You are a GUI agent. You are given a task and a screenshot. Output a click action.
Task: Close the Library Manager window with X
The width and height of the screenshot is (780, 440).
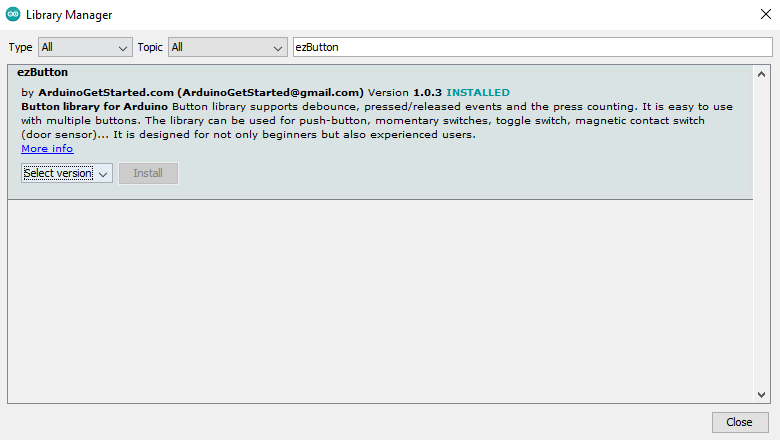pos(766,14)
